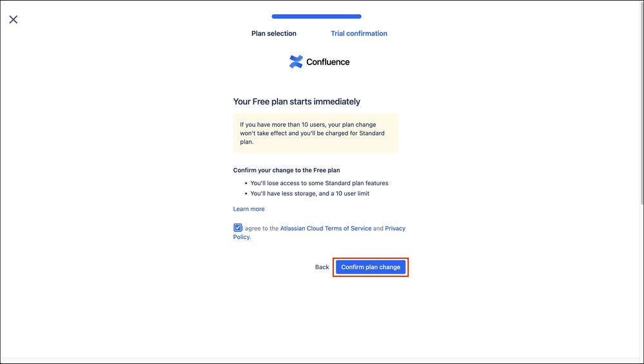The width and height of the screenshot is (644, 364).
Task: Open Atlassian Cloud Terms of Service link
Action: tap(326, 228)
